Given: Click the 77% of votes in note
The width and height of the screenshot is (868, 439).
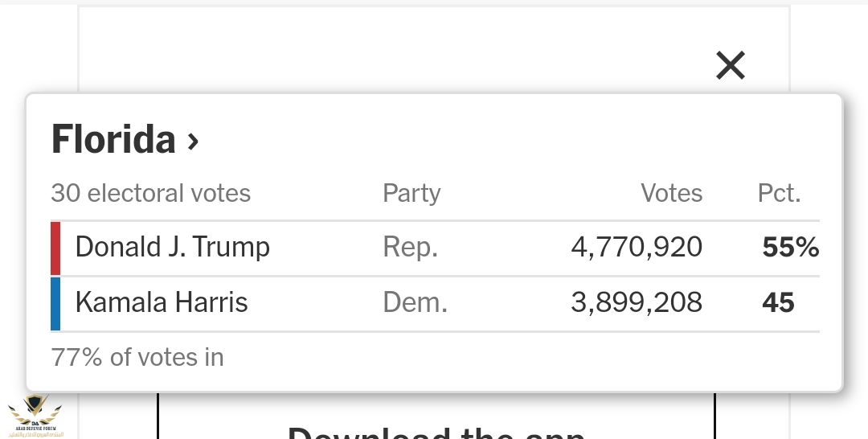Looking at the screenshot, I should [x=137, y=357].
